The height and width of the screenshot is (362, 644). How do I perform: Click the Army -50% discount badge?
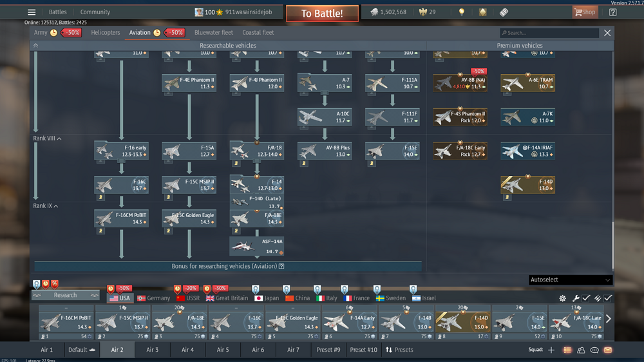[x=71, y=32]
